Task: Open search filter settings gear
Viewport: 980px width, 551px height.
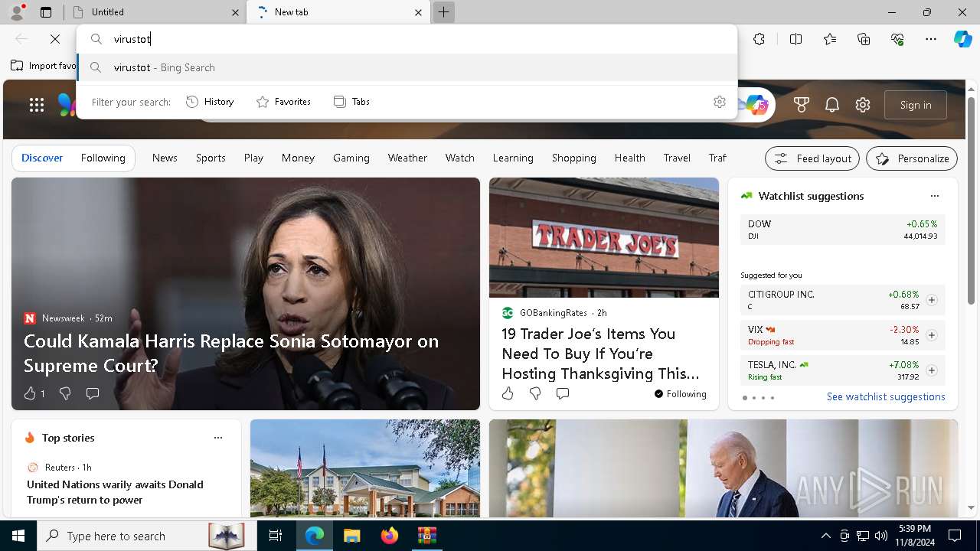Action: click(719, 102)
